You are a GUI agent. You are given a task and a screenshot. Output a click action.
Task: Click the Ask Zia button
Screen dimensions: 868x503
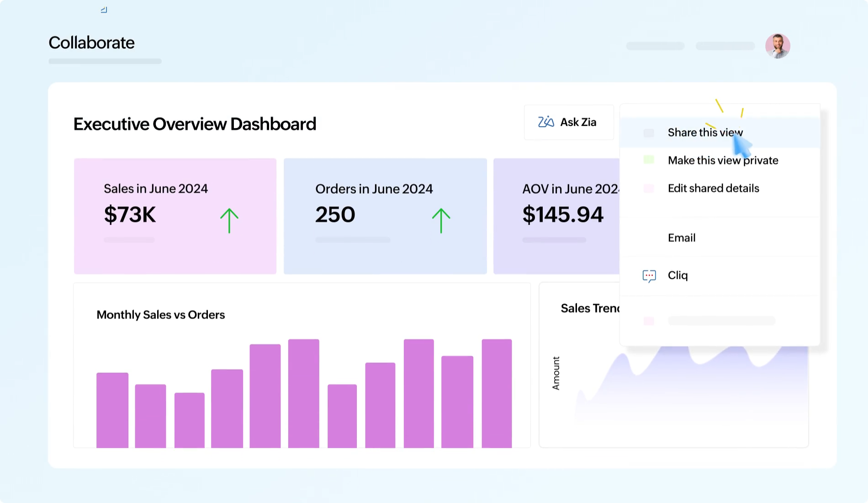[x=569, y=122]
